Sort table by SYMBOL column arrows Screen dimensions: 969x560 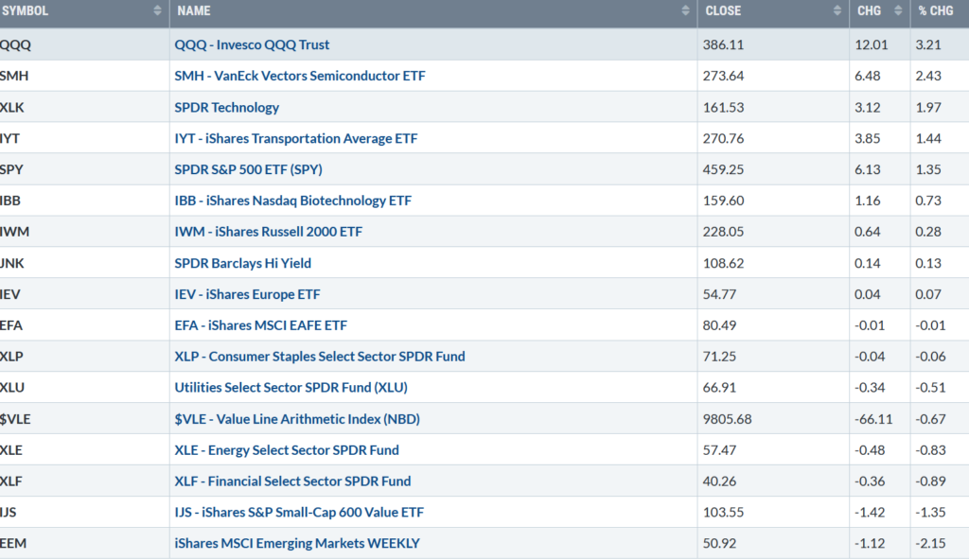pos(157,10)
